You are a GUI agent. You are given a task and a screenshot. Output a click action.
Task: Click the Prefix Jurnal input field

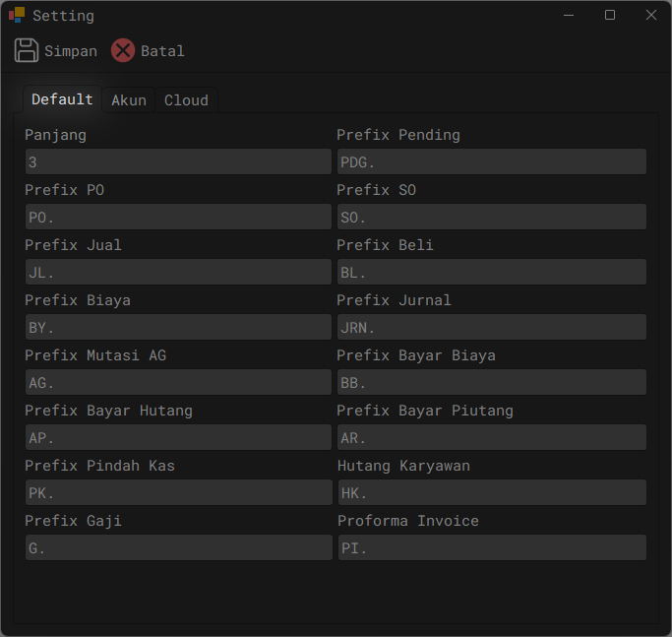(x=491, y=327)
